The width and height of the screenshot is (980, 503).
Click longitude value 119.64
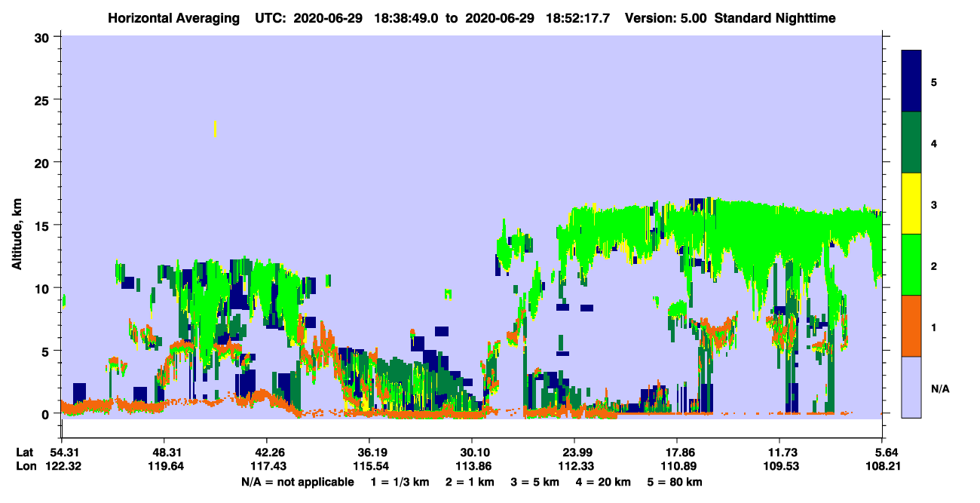pyautogui.click(x=164, y=467)
